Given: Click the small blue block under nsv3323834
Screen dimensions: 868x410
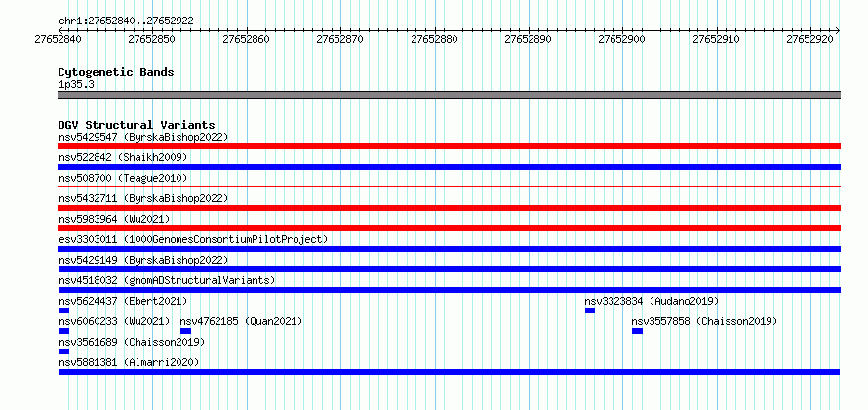Looking at the screenshot, I should pos(589,310).
